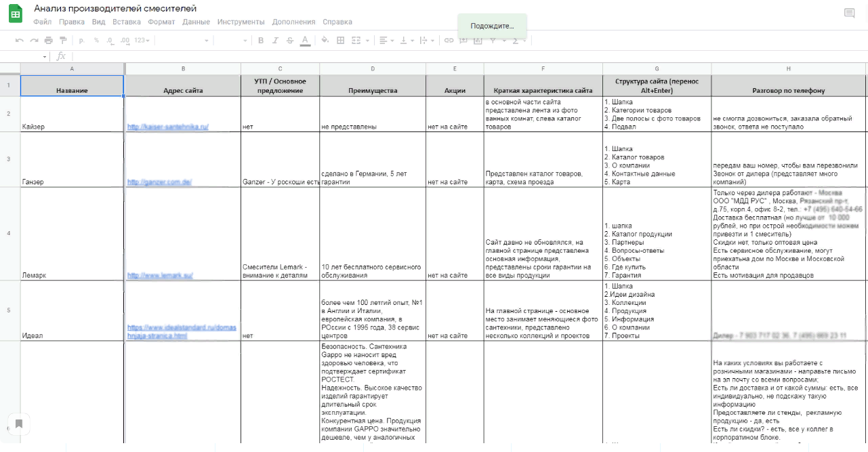The height and width of the screenshot is (452, 868).
Task: Open the Инструменты menu
Action: click(241, 22)
